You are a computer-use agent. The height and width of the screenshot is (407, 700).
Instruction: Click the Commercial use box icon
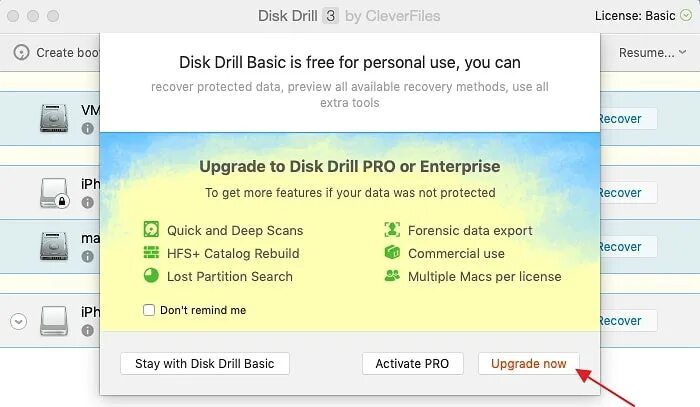coord(392,252)
